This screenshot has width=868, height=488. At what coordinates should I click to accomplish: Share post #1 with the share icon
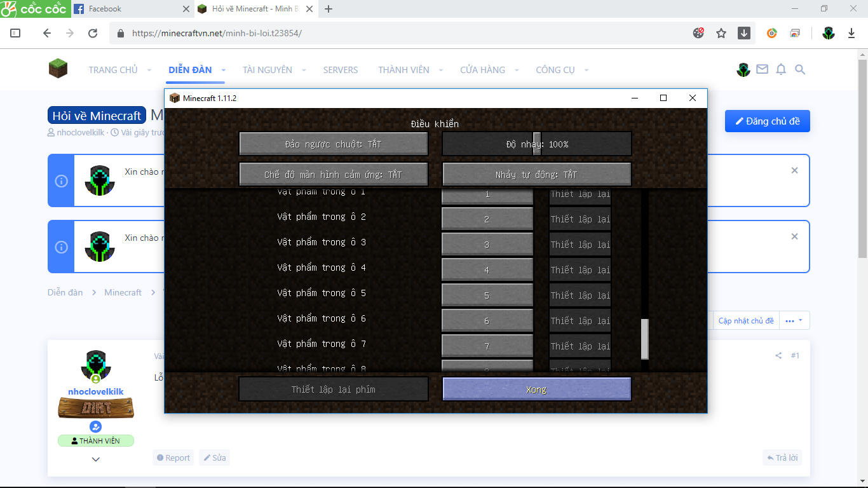pyautogui.click(x=778, y=356)
